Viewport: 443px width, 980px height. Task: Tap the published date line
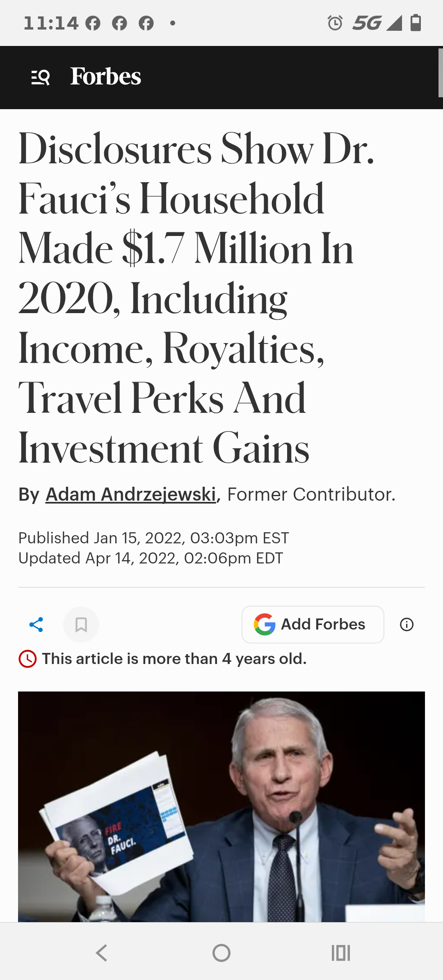pos(154,538)
